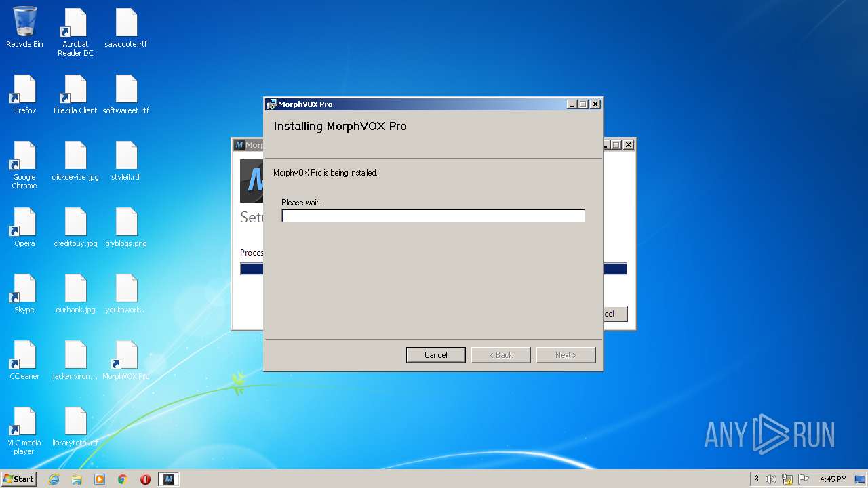
Task: Select styleil.rtf file icon
Action: [126, 160]
